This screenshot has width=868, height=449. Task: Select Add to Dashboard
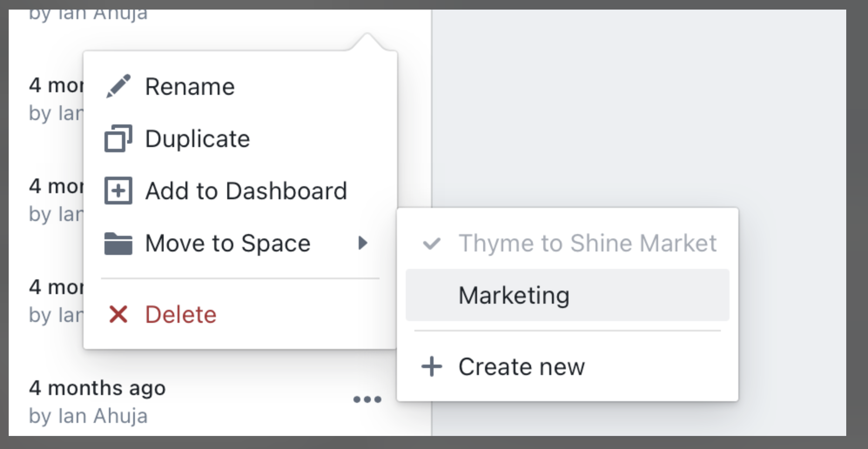point(246,190)
